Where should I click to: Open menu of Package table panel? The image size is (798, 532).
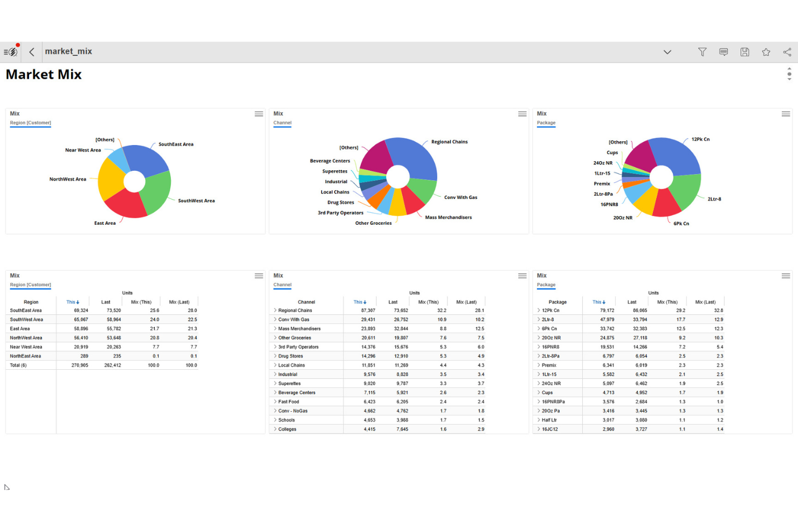click(x=786, y=275)
